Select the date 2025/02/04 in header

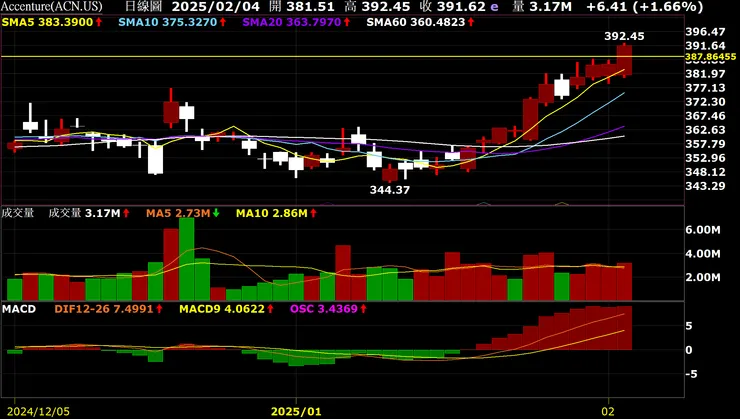pos(216,7)
